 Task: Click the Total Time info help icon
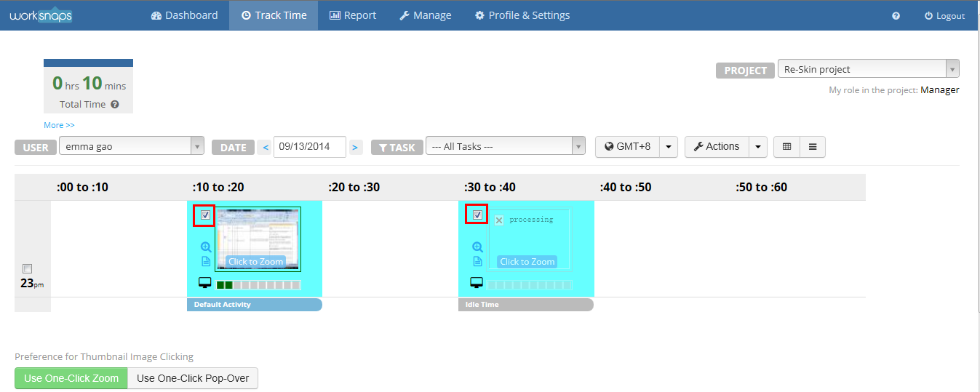click(x=115, y=105)
